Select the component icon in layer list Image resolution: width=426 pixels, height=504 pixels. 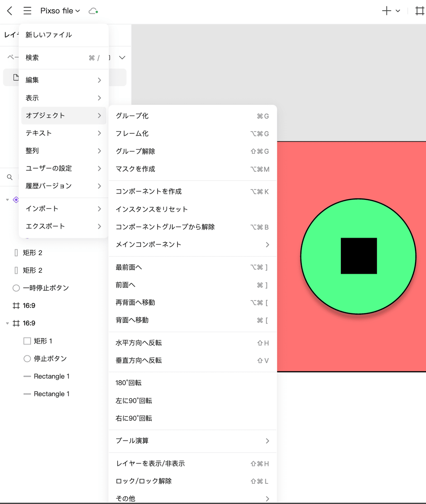[x=16, y=200]
